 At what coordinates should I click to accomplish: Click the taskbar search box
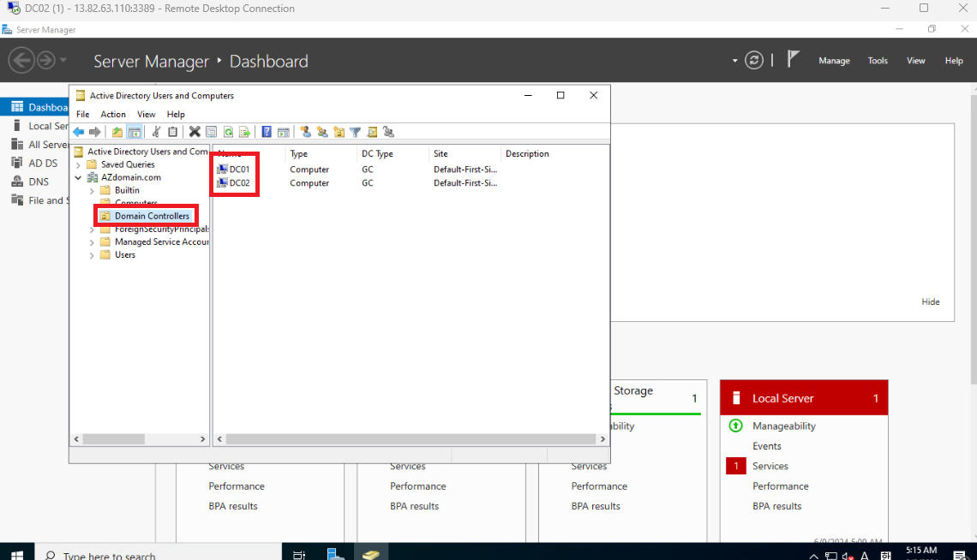coord(159,554)
